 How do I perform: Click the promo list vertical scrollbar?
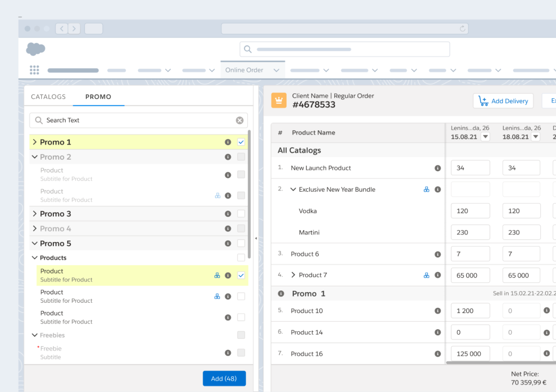pos(249,194)
